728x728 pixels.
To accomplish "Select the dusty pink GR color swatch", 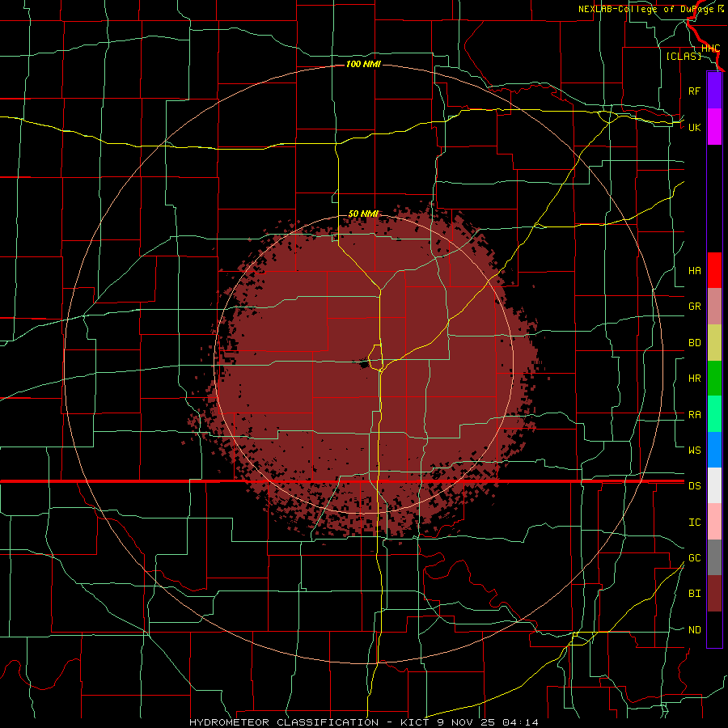I will point(714,307).
